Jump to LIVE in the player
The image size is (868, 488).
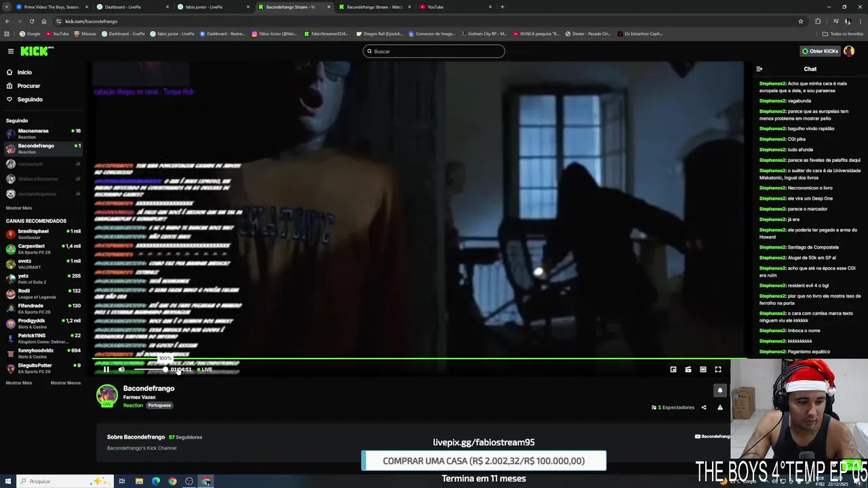point(205,369)
